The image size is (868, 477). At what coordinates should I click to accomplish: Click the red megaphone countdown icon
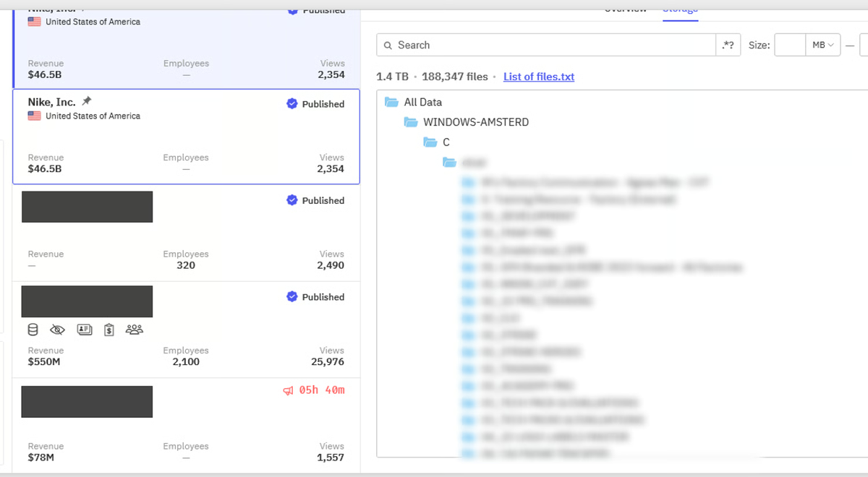pos(288,390)
